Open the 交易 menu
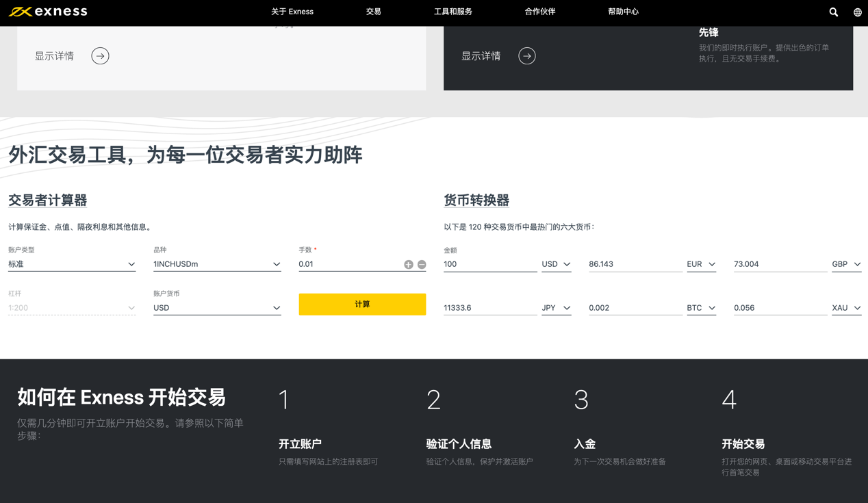This screenshot has width=868, height=503. click(373, 12)
